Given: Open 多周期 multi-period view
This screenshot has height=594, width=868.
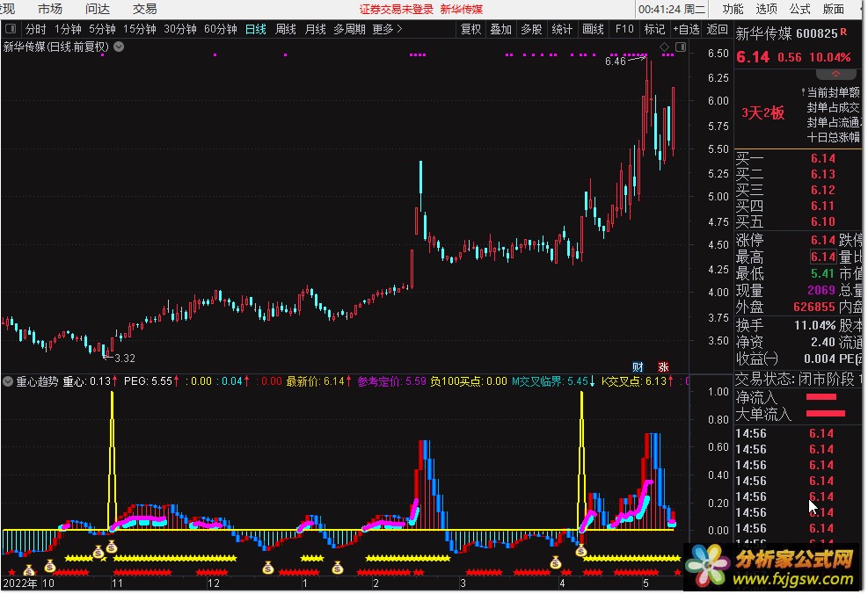Looking at the screenshot, I should pos(349,29).
